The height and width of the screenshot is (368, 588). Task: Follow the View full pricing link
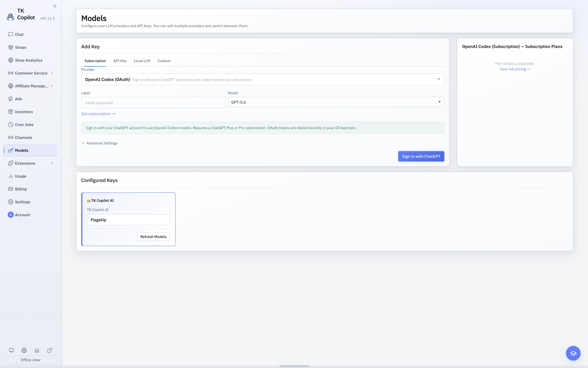515,69
